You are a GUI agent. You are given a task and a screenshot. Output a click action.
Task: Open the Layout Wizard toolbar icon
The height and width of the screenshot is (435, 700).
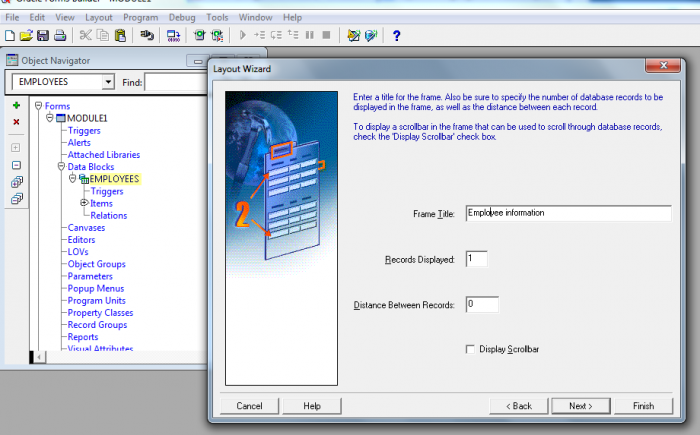pyautogui.click(x=371, y=35)
